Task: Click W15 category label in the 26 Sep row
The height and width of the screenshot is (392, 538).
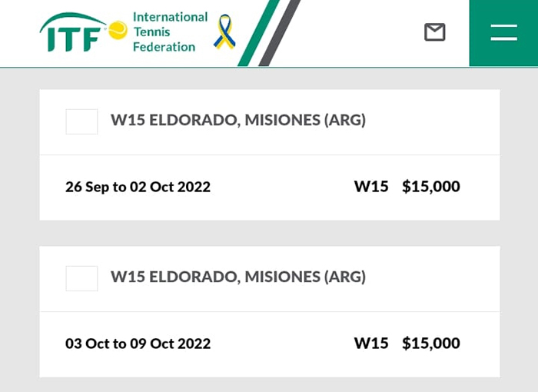Action: tap(371, 187)
